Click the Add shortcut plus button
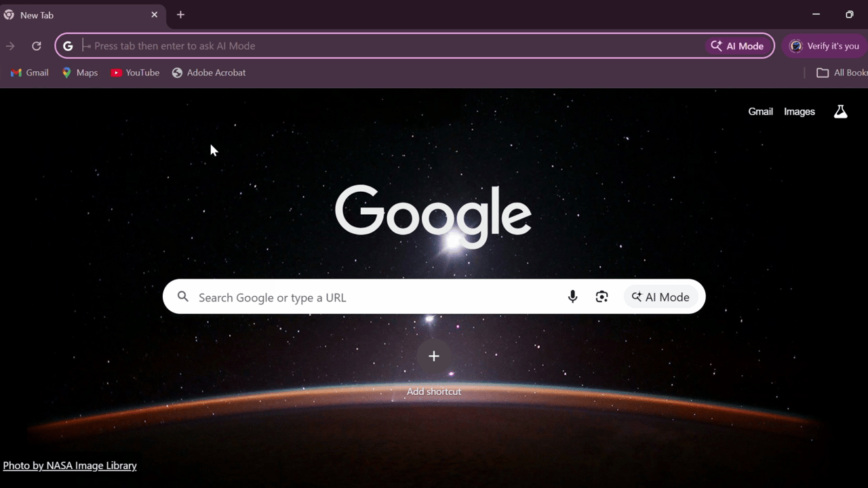 (434, 357)
